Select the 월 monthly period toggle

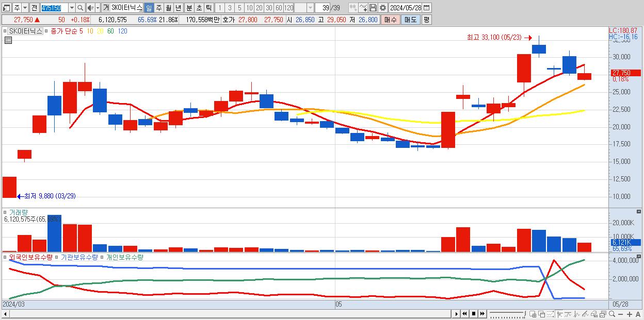click(x=168, y=8)
